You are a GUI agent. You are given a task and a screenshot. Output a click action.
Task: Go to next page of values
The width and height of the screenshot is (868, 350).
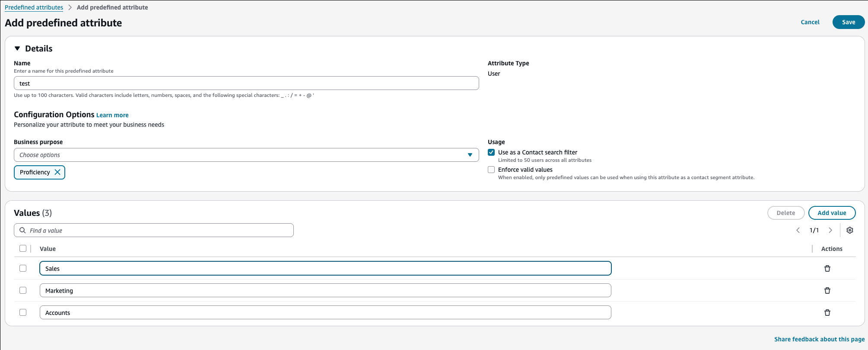click(830, 230)
